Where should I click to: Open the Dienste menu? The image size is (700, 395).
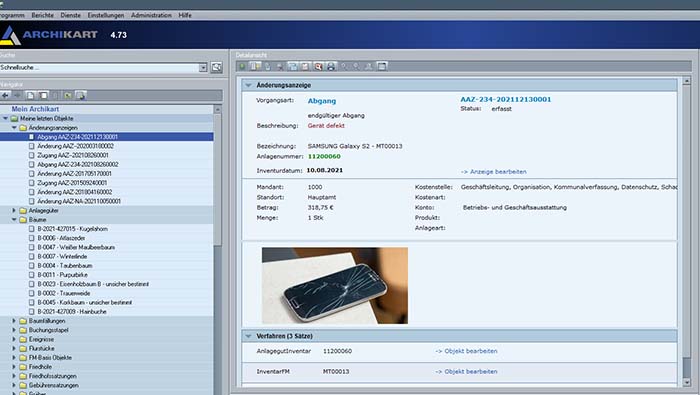click(x=71, y=15)
